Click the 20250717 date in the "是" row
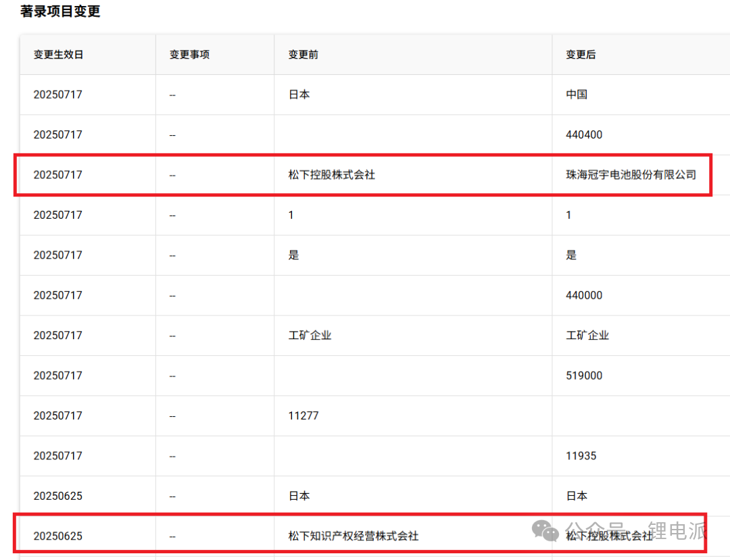Image resolution: width=730 pixels, height=560 pixels. coord(57,255)
